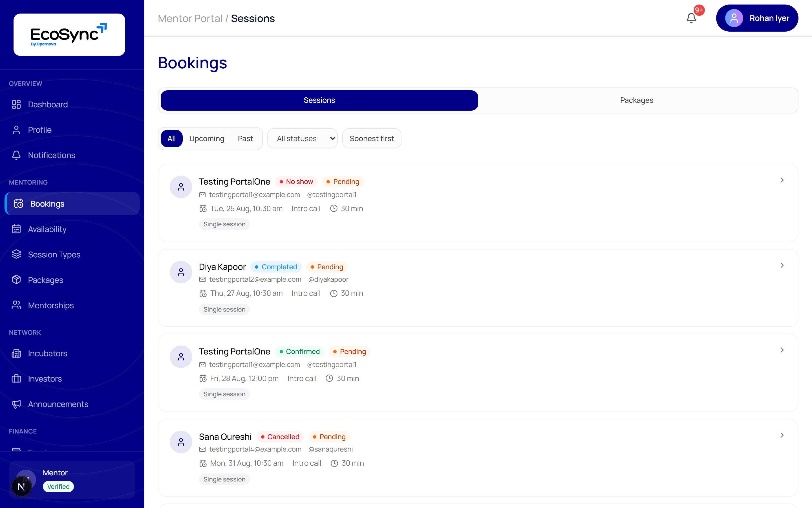Click the Profile person icon in sidebar

click(16, 130)
